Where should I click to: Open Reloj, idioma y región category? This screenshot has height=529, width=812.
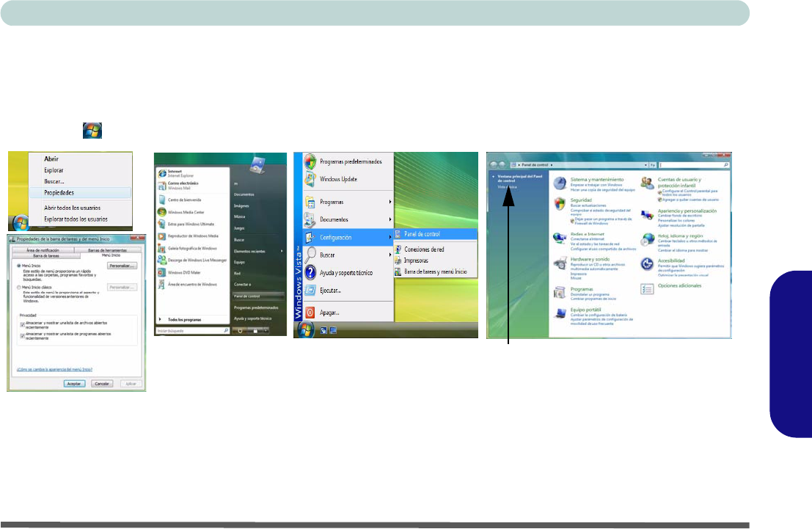click(x=680, y=236)
